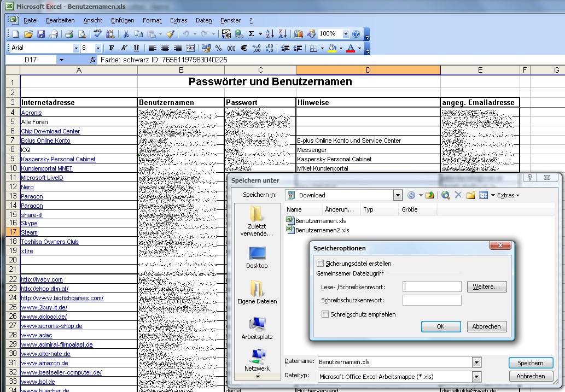565x392 pixels.
Task: Align text right icon
Action: click(x=178, y=48)
